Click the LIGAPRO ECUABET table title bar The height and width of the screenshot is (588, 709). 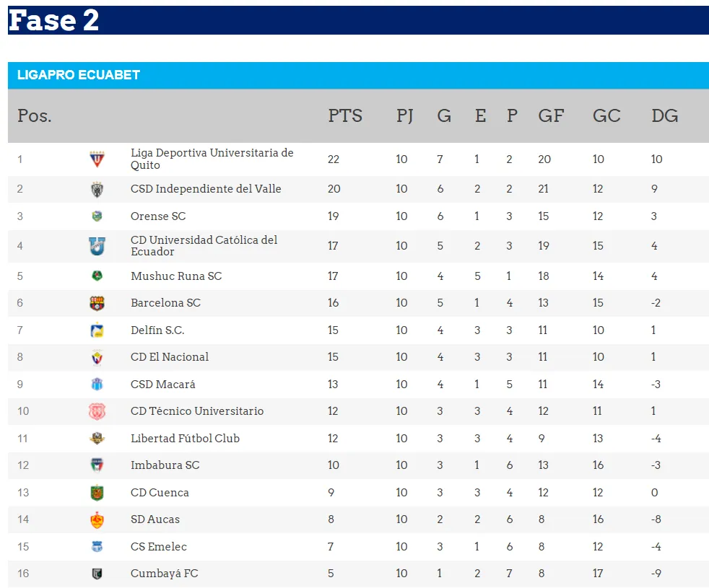(358, 75)
